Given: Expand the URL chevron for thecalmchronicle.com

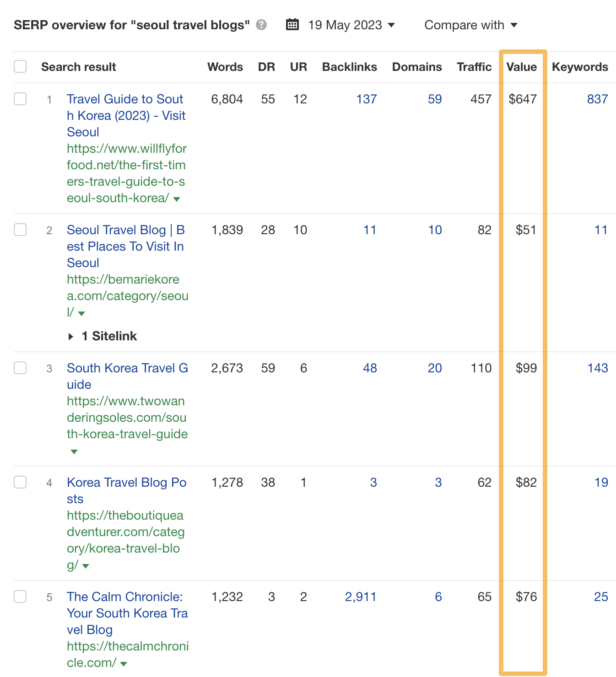Looking at the screenshot, I should (123, 663).
